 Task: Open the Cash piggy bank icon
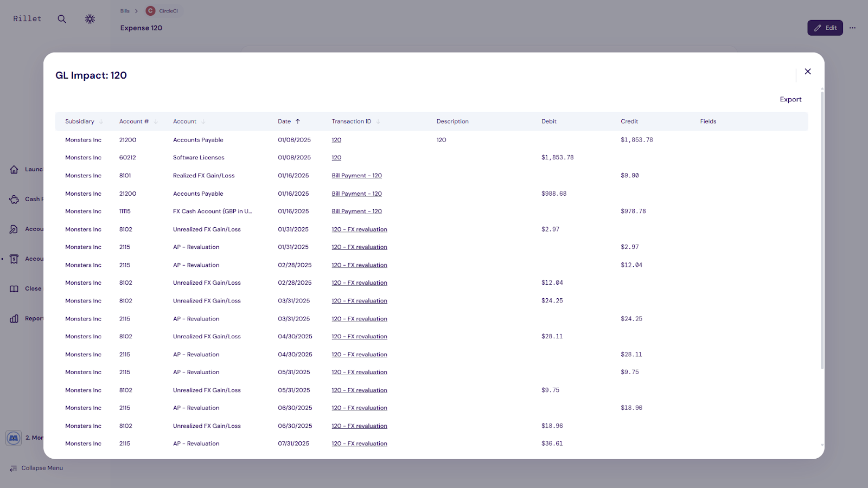(14, 200)
